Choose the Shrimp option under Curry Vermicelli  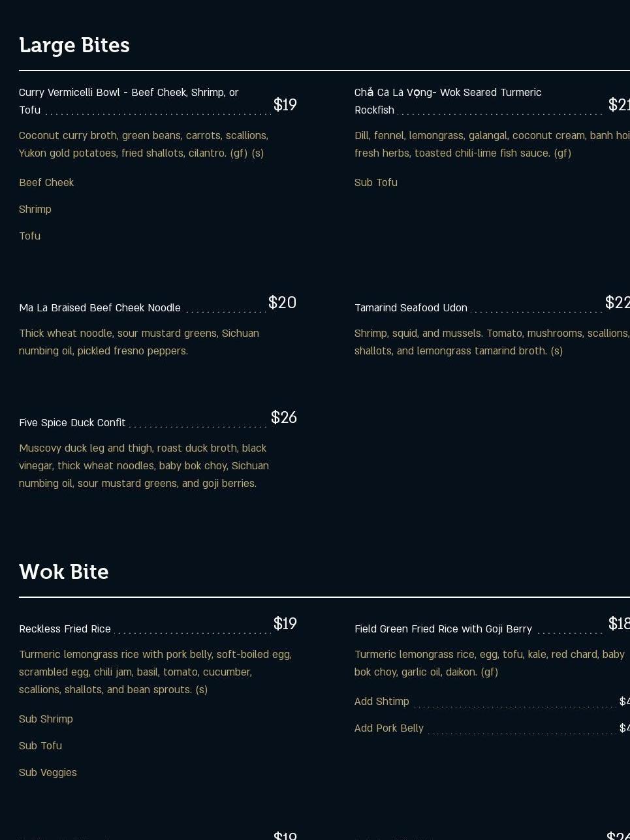(35, 210)
